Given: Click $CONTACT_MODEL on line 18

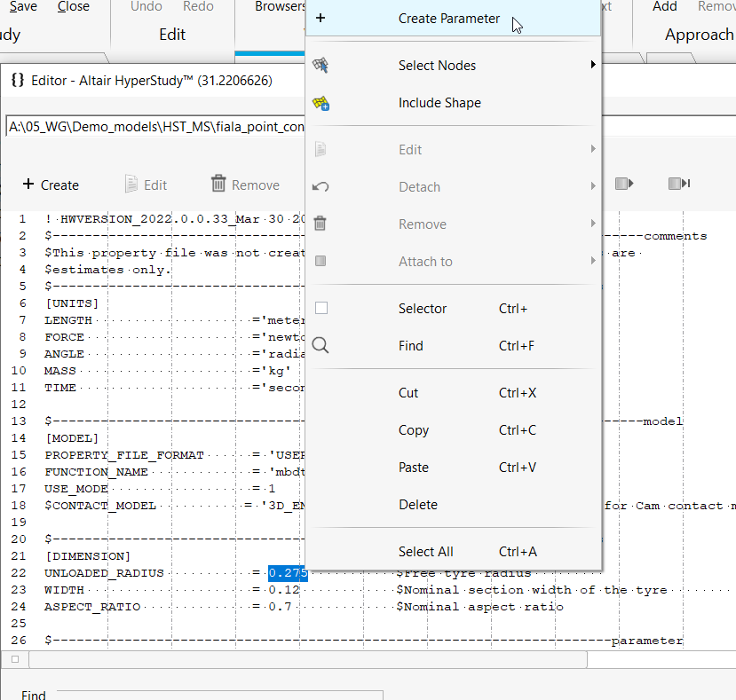Looking at the screenshot, I should (x=100, y=506).
